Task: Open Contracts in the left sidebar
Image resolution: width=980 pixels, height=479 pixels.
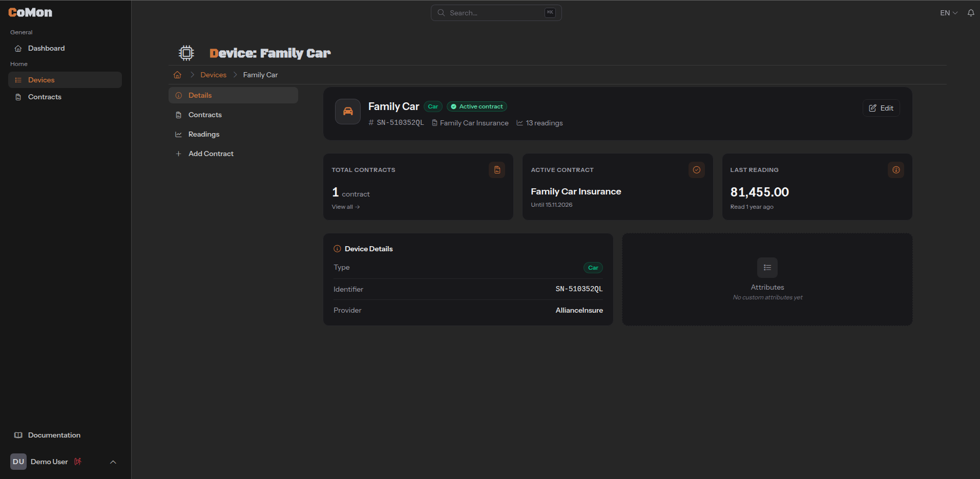Action: pos(65,97)
